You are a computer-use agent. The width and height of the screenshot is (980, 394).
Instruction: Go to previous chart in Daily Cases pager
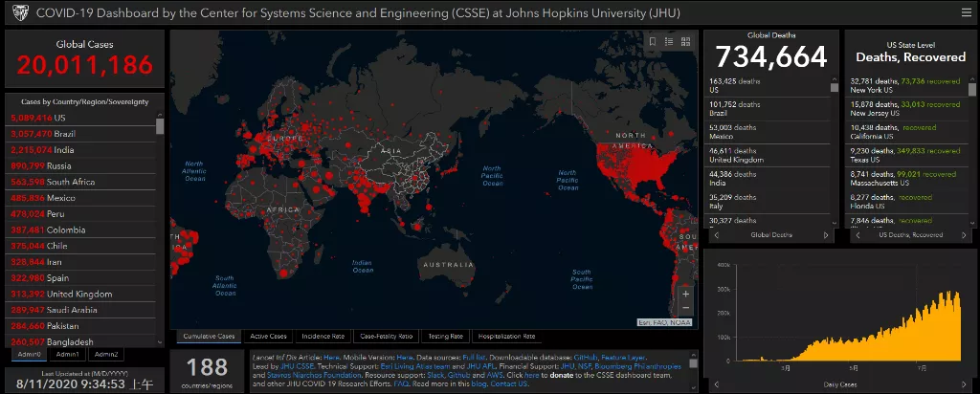[x=716, y=384]
